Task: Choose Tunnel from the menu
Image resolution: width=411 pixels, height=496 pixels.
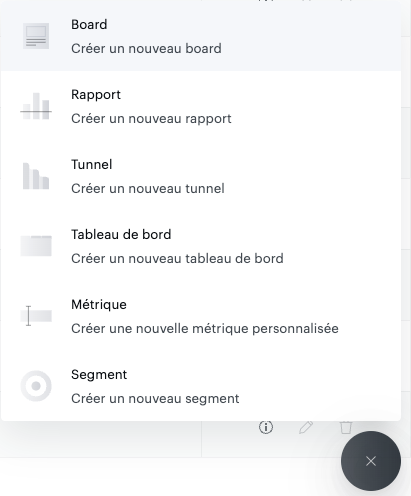Action: (x=201, y=176)
